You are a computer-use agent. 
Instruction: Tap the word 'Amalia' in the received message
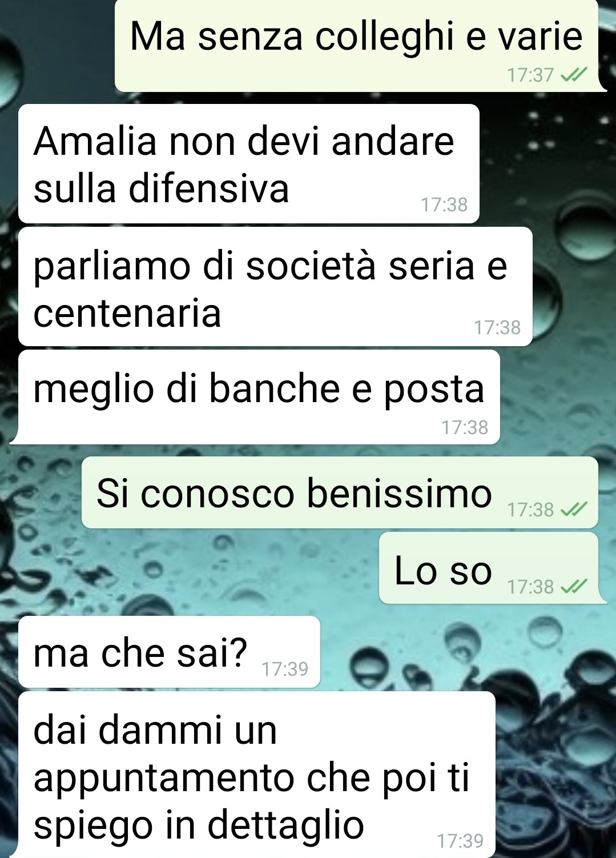95,141
